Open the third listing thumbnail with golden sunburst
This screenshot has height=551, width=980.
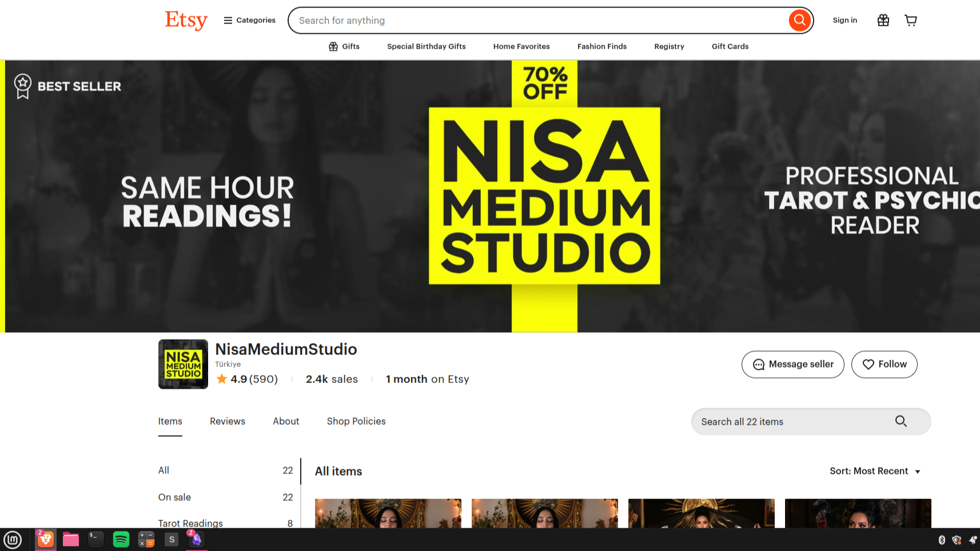click(x=702, y=513)
